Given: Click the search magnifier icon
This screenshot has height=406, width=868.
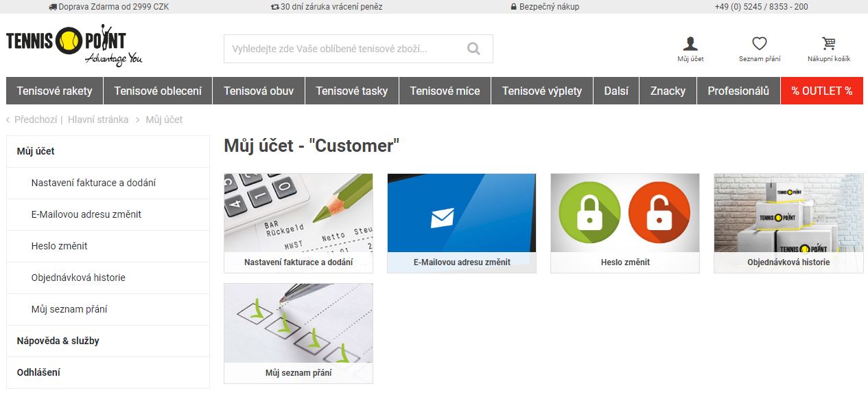Looking at the screenshot, I should (473, 49).
